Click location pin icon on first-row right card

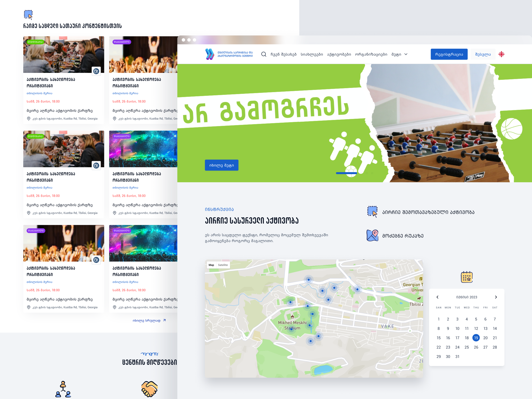pyautogui.click(x=114, y=118)
